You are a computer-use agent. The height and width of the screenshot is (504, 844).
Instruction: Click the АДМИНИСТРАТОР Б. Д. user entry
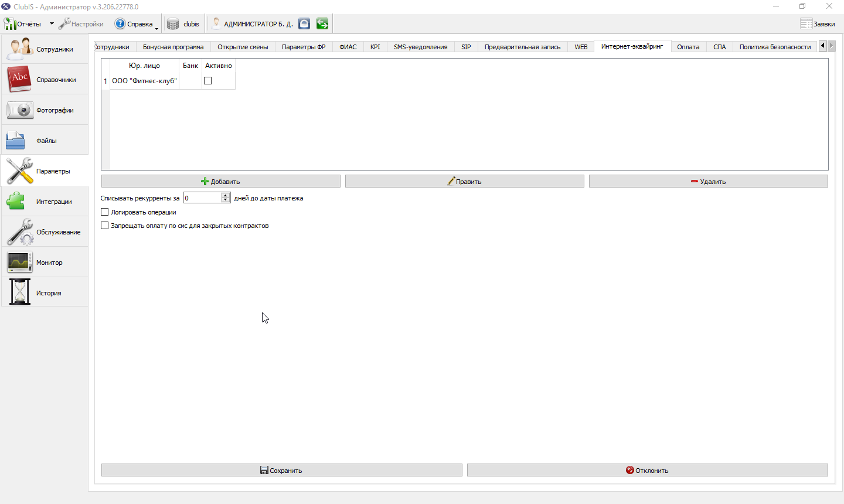pyautogui.click(x=252, y=24)
